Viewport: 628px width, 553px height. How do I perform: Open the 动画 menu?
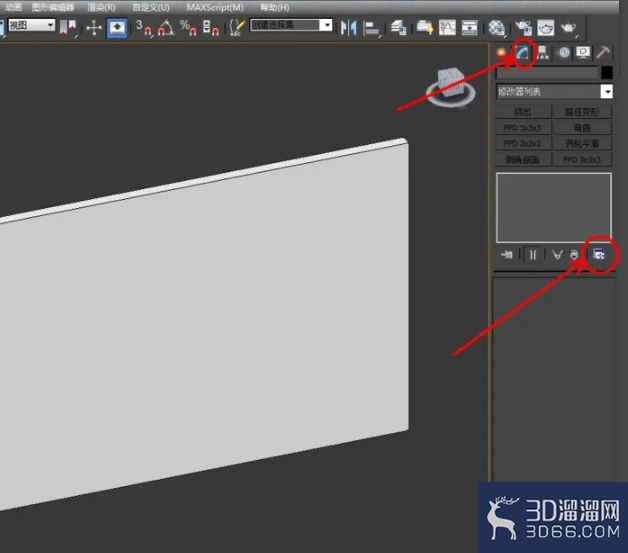click(13, 7)
